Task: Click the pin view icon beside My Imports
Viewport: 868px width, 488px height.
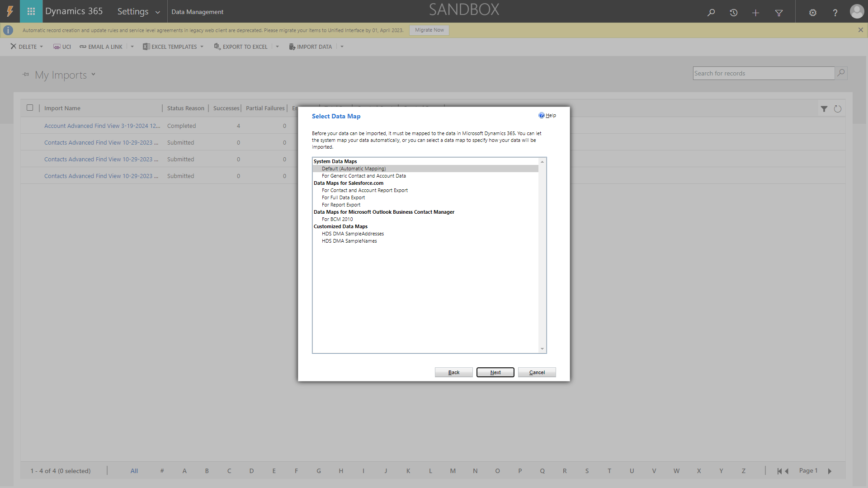Action: [26, 75]
